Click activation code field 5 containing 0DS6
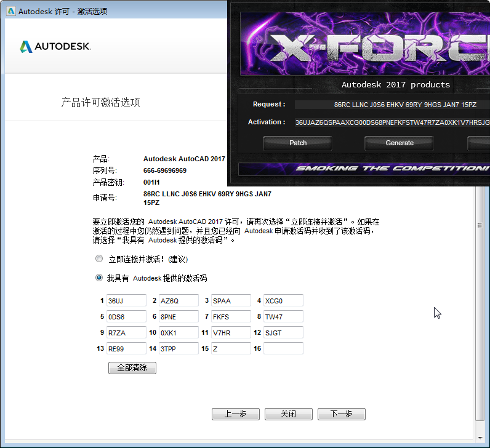This screenshot has height=448, width=490. 126,316
